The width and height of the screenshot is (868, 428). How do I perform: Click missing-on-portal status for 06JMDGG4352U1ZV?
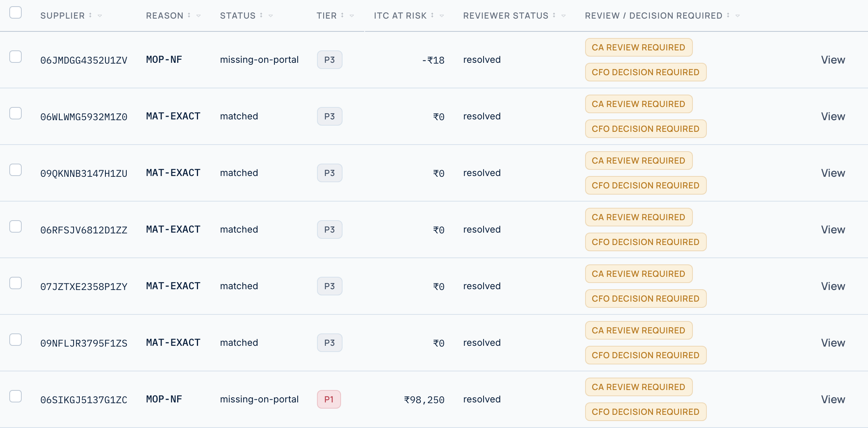(x=259, y=60)
